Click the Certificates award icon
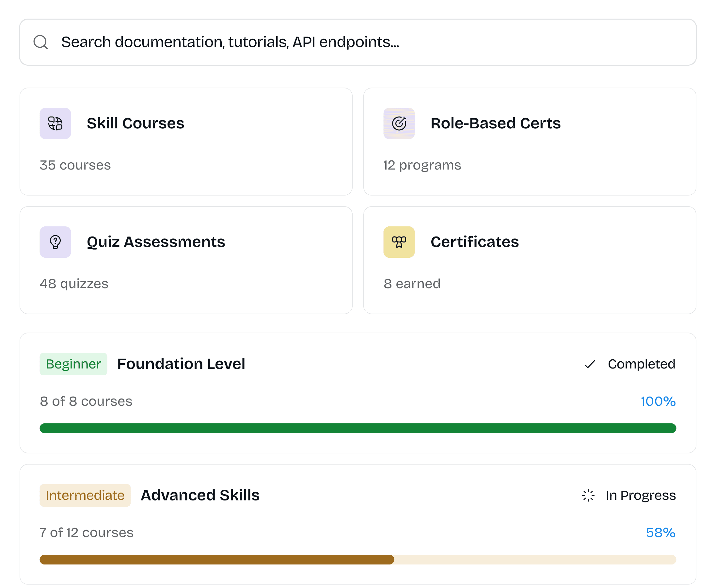 point(399,242)
